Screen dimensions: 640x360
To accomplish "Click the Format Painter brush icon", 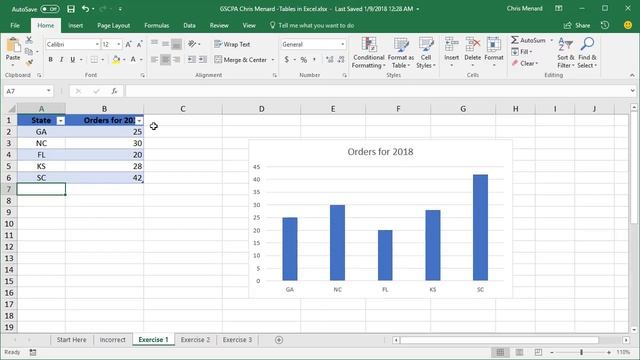I will tap(29, 62).
